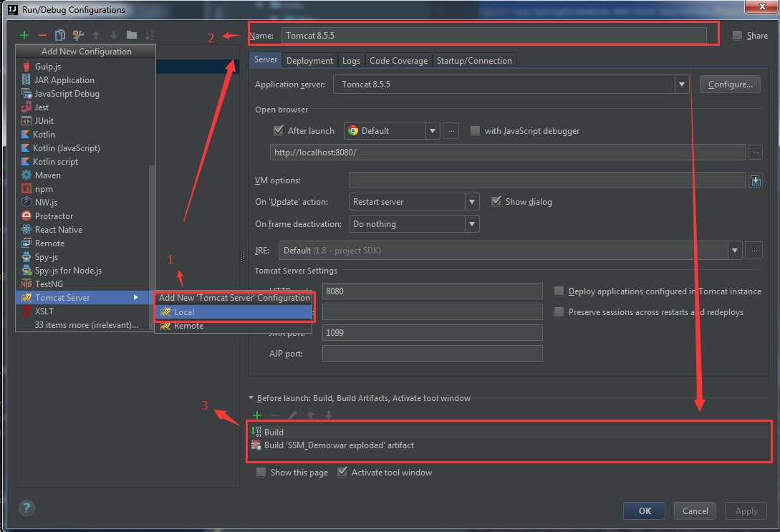The height and width of the screenshot is (532, 780).
Task: Click the Move Up arrow in configurations toolbar
Action: point(96,35)
